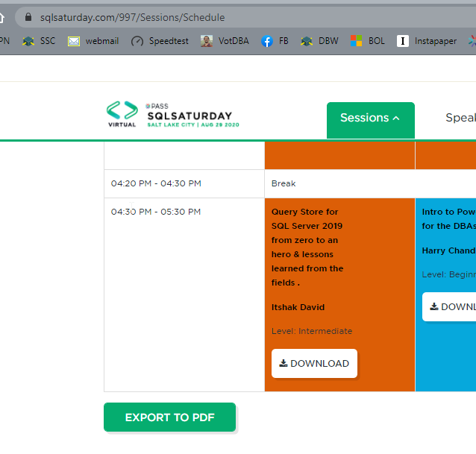This screenshot has height=454, width=476.
Task: Open the FB Facebook bookmark
Action: pyautogui.click(x=275, y=41)
